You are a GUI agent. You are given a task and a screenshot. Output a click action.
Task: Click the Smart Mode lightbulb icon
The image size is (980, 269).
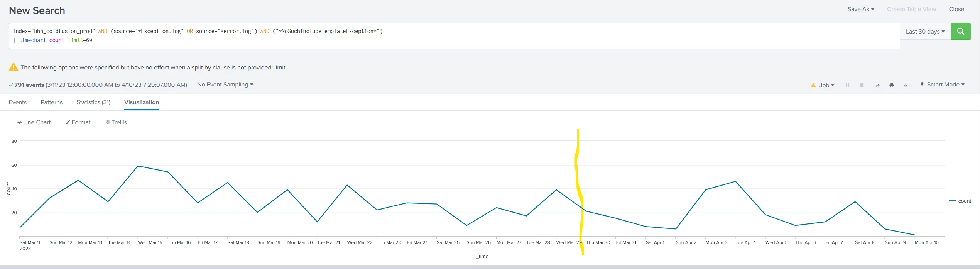(922, 85)
